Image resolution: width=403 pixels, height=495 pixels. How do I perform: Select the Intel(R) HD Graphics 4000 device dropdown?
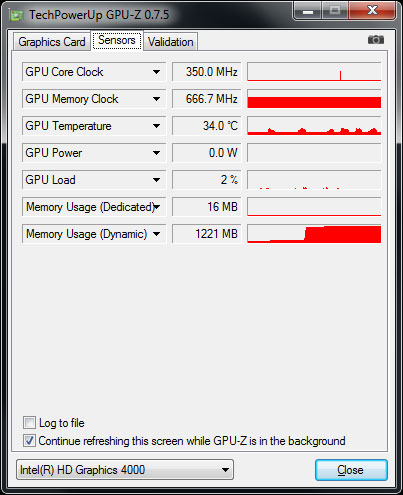125,470
